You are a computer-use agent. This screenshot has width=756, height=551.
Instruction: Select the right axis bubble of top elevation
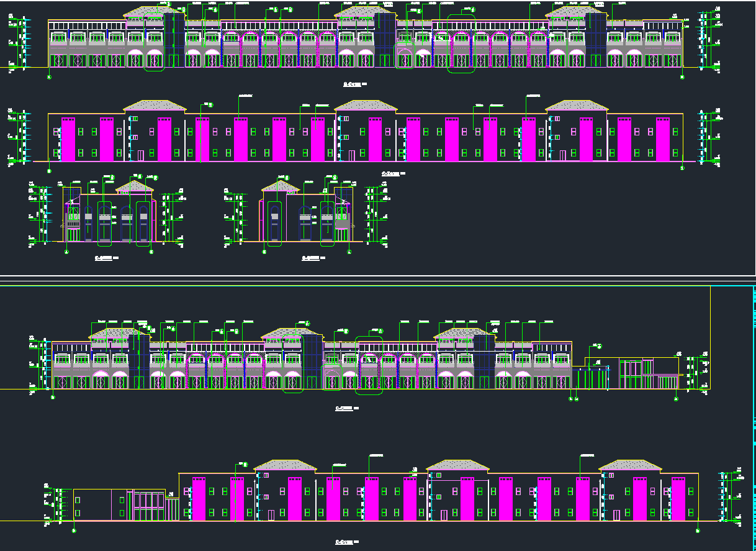[x=682, y=77]
